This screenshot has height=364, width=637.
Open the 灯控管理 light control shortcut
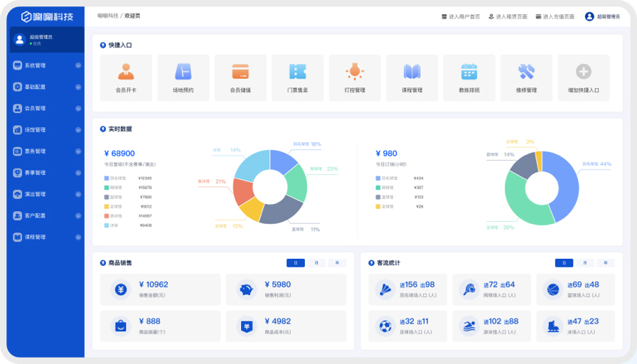click(354, 72)
